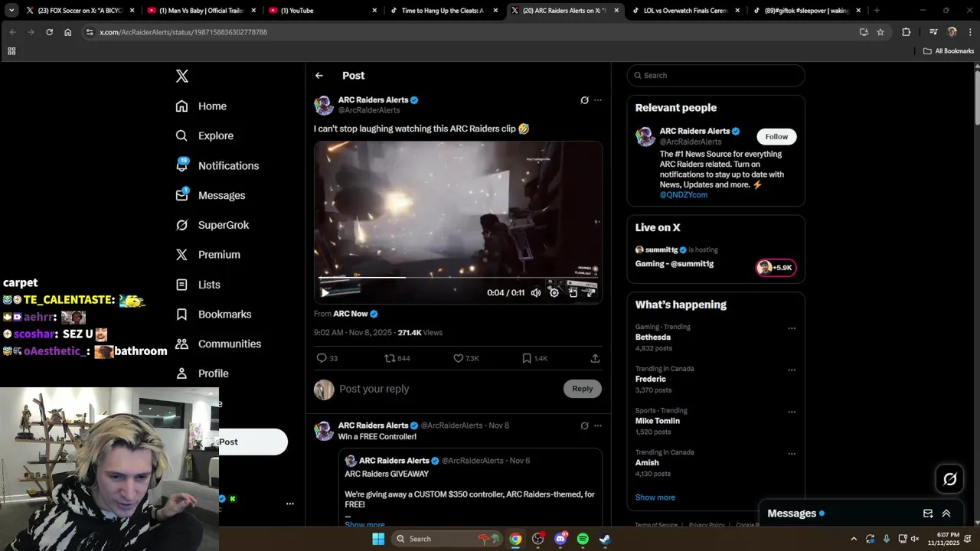Image resolution: width=980 pixels, height=551 pixels.
Task: Click Grok icon on controller post
Action: tap(584, 425)
